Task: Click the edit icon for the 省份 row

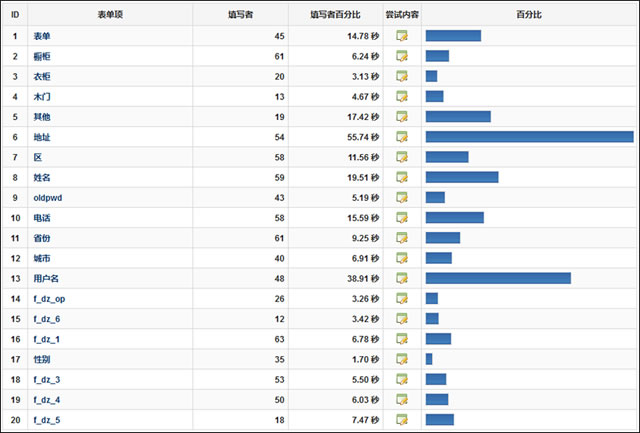Action: coord(402,238)
